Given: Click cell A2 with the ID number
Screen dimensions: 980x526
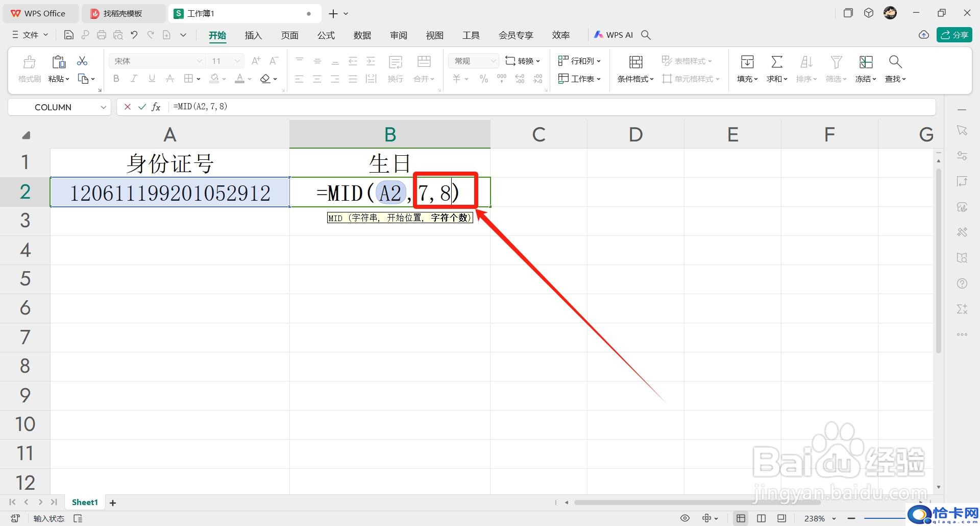Looking at the screenshot, I should point(170,192).
